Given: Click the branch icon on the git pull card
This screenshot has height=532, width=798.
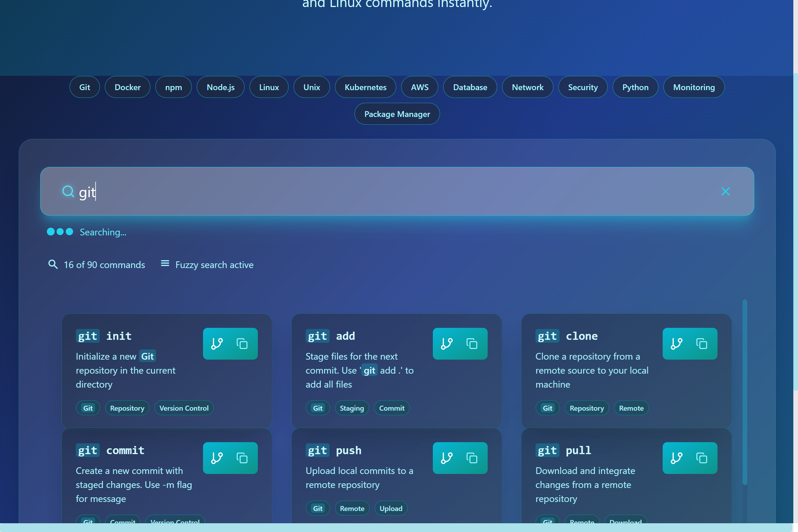Looking at the screenshot, I should point(677,458).
